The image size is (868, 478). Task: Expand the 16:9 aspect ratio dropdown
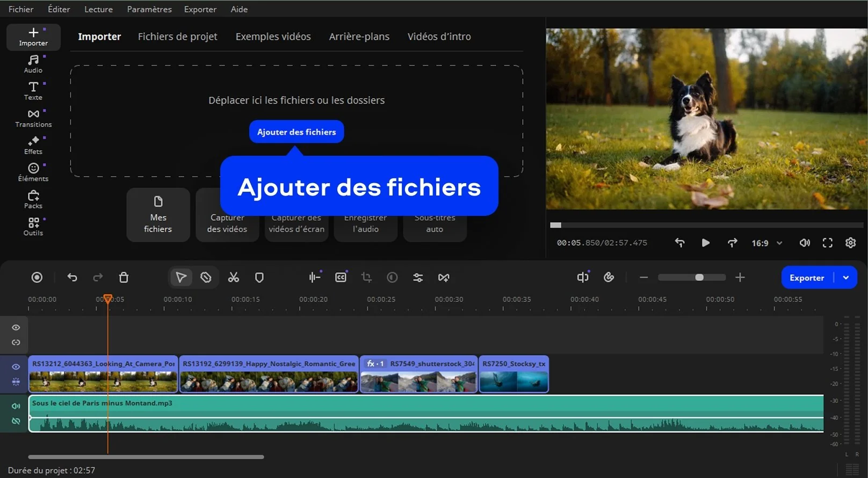tap(766, 243)
